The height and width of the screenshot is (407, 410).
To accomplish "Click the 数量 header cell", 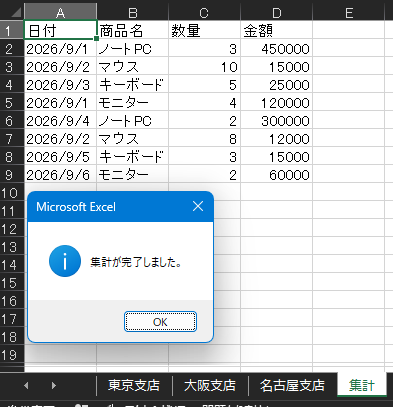I will [204, 31].
